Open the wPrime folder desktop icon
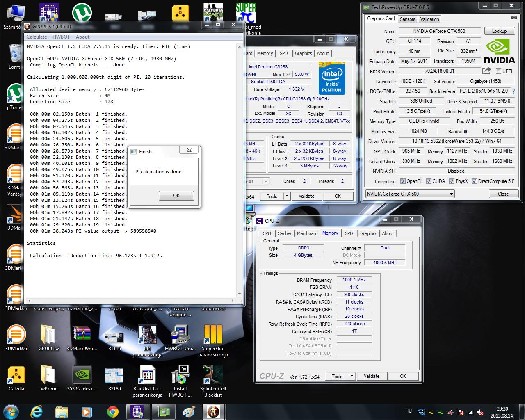This screenshot has height=420, width=525. [x=49, y=379]
